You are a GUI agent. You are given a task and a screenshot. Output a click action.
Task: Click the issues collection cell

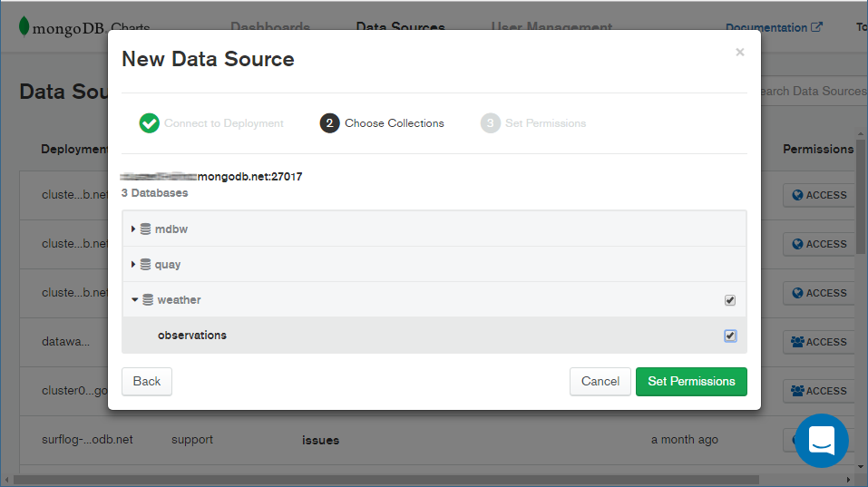click(x=320, y=440)
